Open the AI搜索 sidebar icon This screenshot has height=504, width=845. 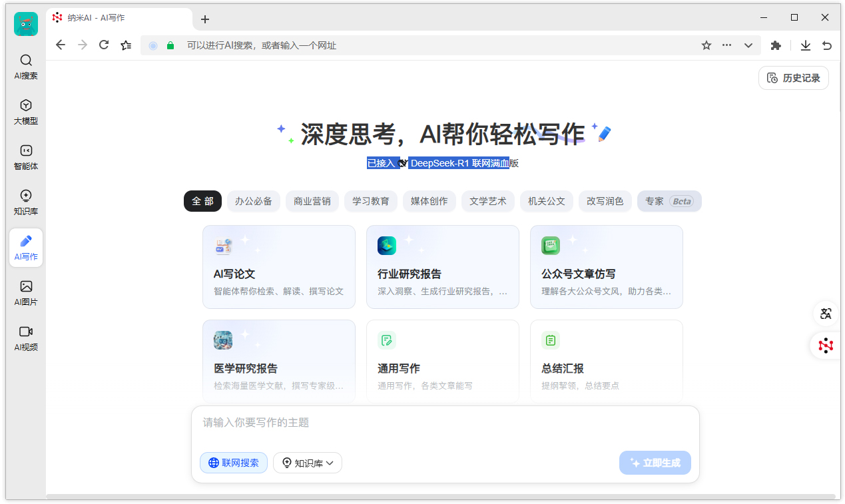[25, 66]
